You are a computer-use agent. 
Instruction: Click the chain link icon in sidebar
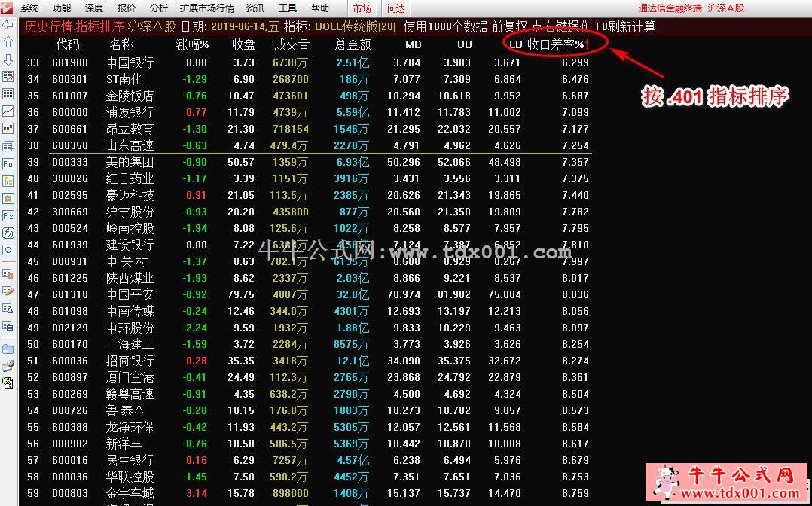pyautogui.click(x=8, y=366)
